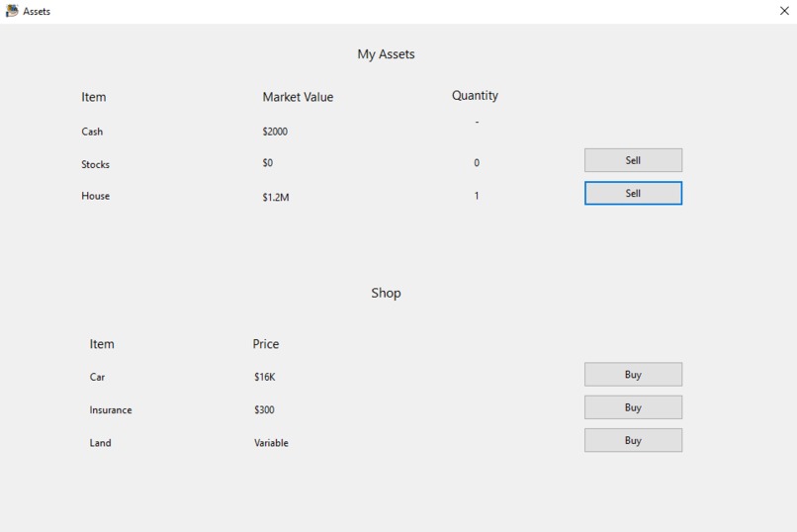Click the 'Item' header under My Assets
The image size is (797, 532).
tap(94, 97)
